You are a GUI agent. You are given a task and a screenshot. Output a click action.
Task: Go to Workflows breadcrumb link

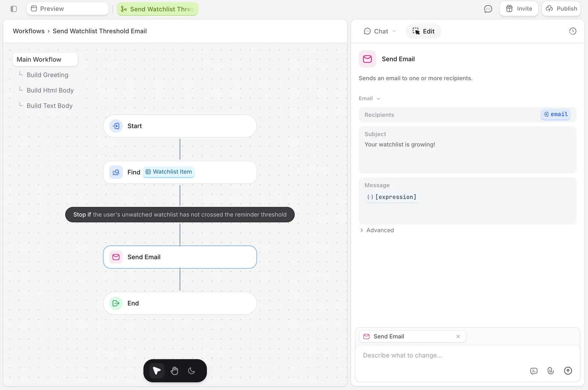click(29, 31)
